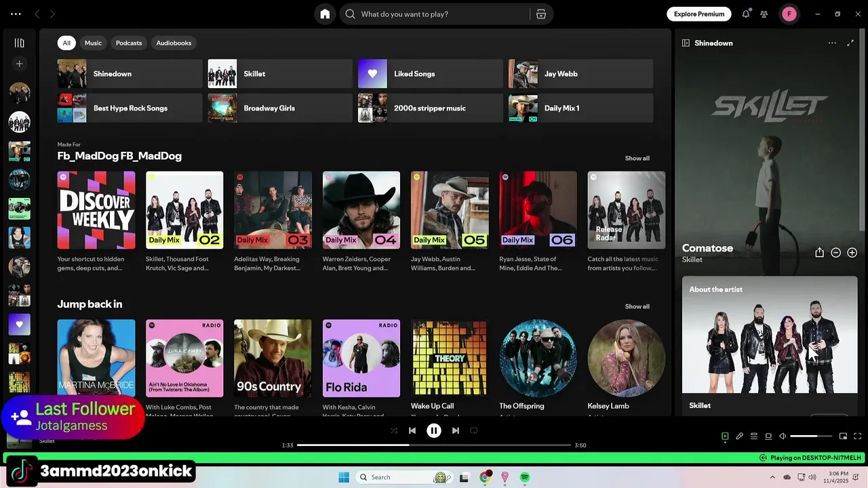The height and width of the screenshot is (488, 868).
Task: Open Liked Songs heart in sidebar
Action: click(19, 324)
